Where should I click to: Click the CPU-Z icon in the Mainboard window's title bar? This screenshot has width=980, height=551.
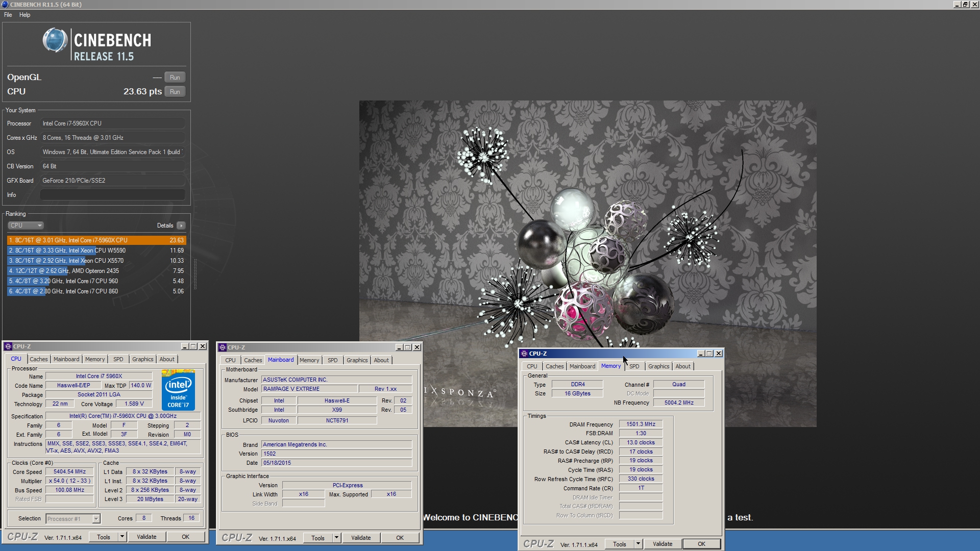pos(223,347)
